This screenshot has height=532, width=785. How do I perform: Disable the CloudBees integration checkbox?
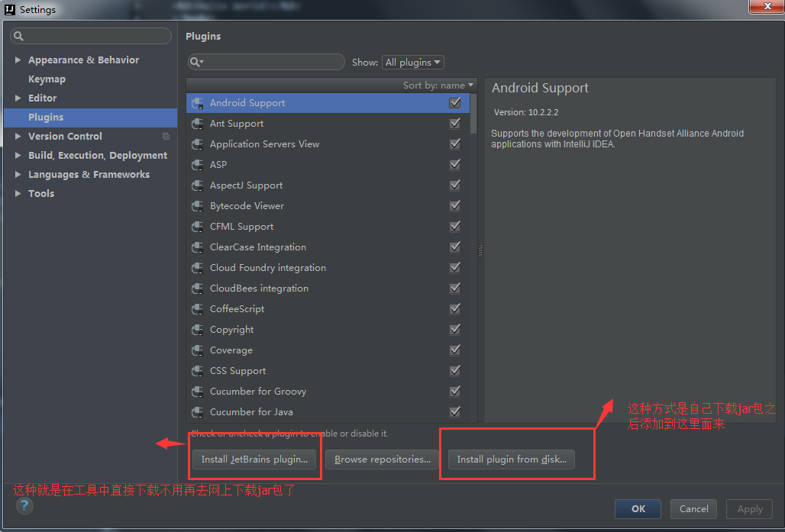[455, 289]
